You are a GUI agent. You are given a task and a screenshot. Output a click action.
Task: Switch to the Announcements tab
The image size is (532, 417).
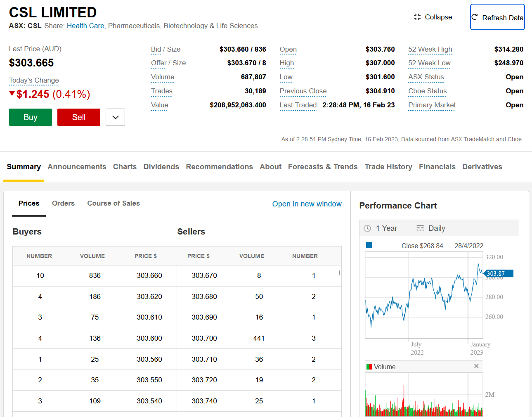pos(77,167)
